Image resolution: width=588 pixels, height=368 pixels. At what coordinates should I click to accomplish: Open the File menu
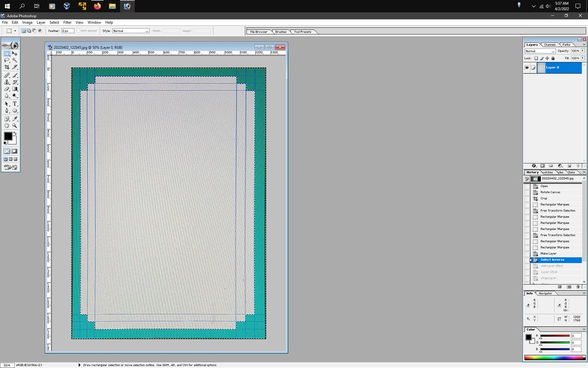click(x=5, y=22)
